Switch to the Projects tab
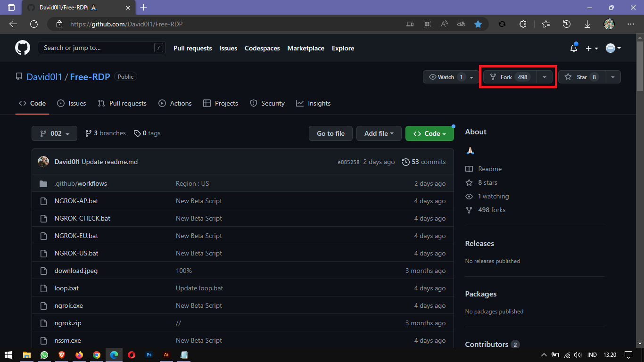This screenshot has height=362, width=644. [x=220, y=103]
